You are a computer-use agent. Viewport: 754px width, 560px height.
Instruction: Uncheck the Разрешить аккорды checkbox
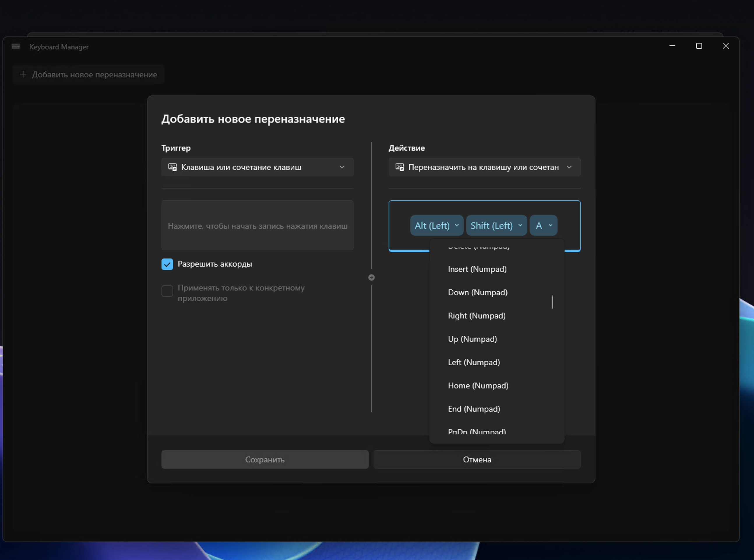click(x=167, y=264)
